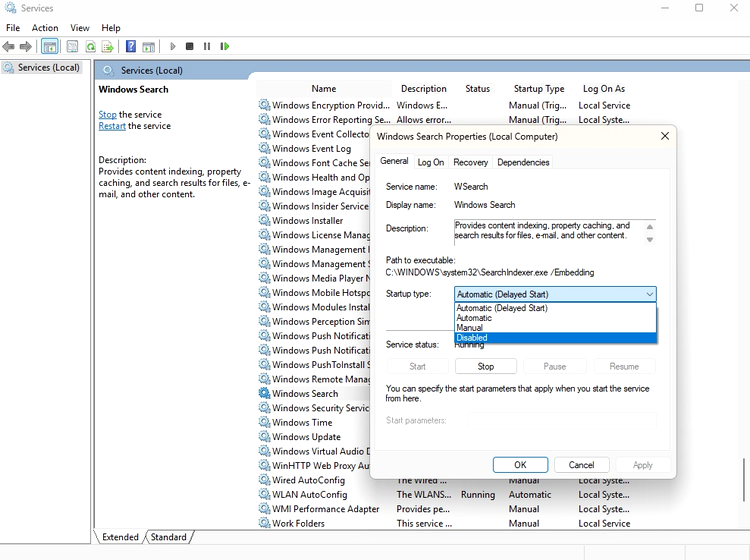
Task: Click the Back arrow toolbar icon
Action: [8, 46]
